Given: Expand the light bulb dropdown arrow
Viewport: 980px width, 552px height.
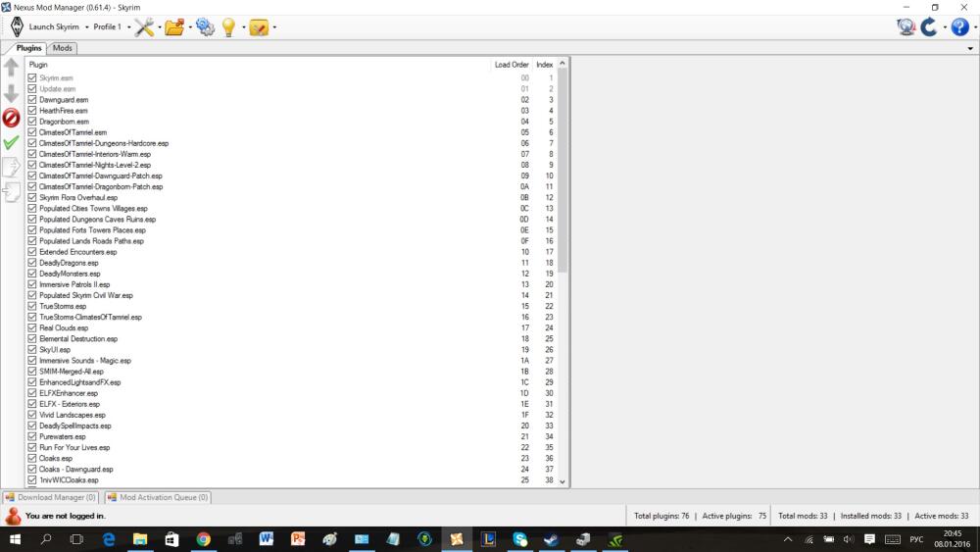Looking at the screenshot, I should (x=244, y=26).
